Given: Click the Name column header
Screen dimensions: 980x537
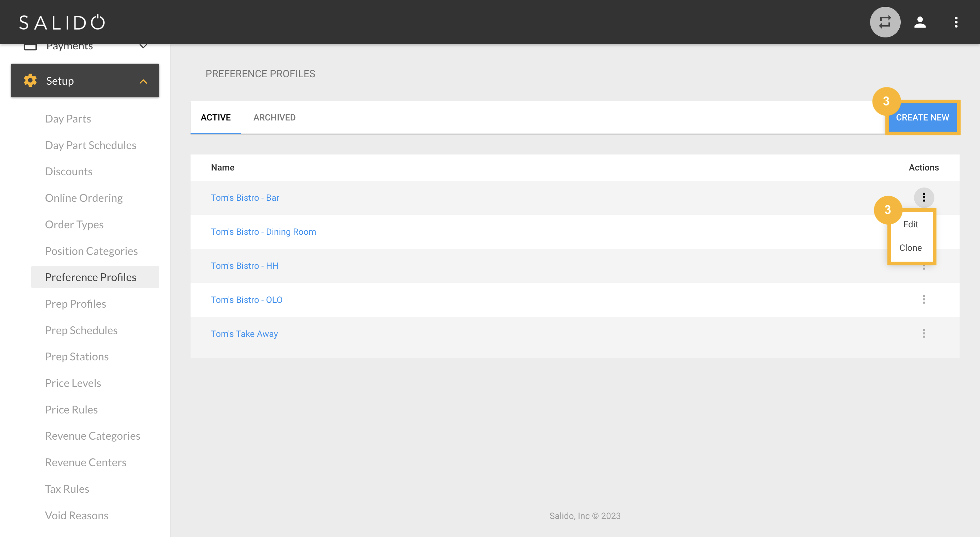Looking at the screenshot, I should click(x=223, y=167).
